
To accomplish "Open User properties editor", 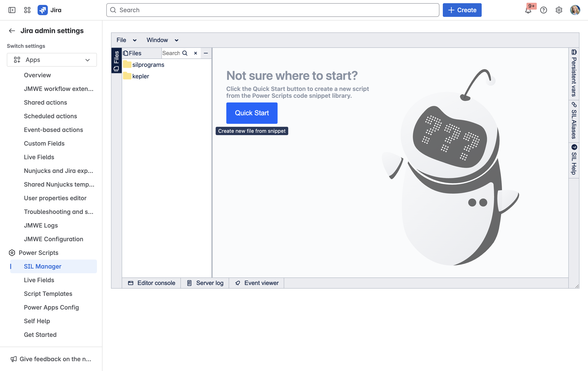I will (55, 198).
